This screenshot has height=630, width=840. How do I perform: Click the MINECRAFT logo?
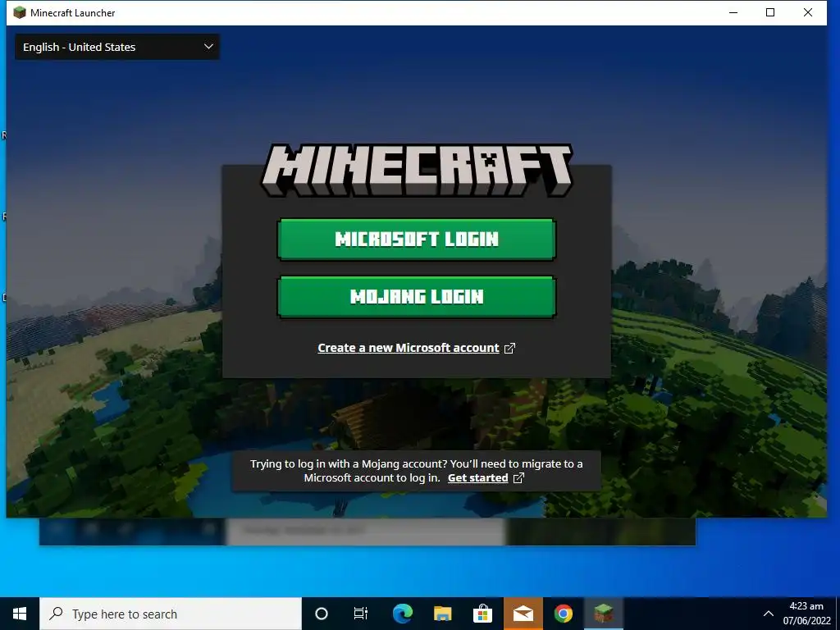(416, 171)
